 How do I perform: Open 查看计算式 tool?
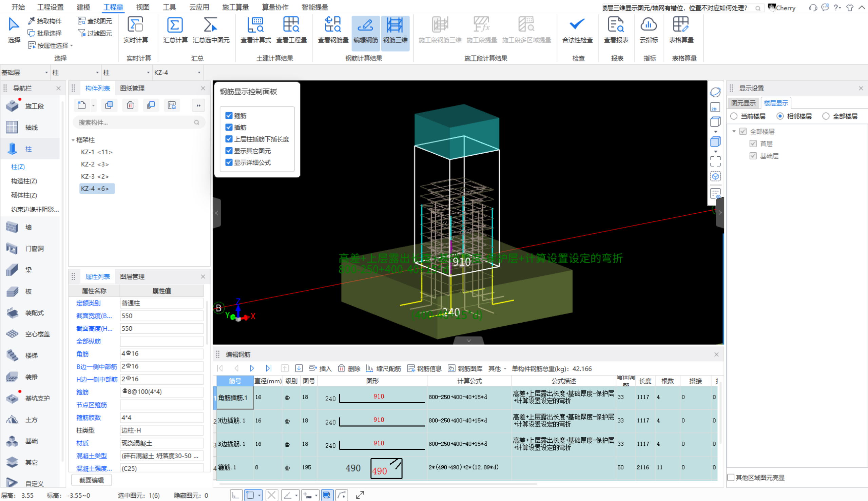point(256,30)
